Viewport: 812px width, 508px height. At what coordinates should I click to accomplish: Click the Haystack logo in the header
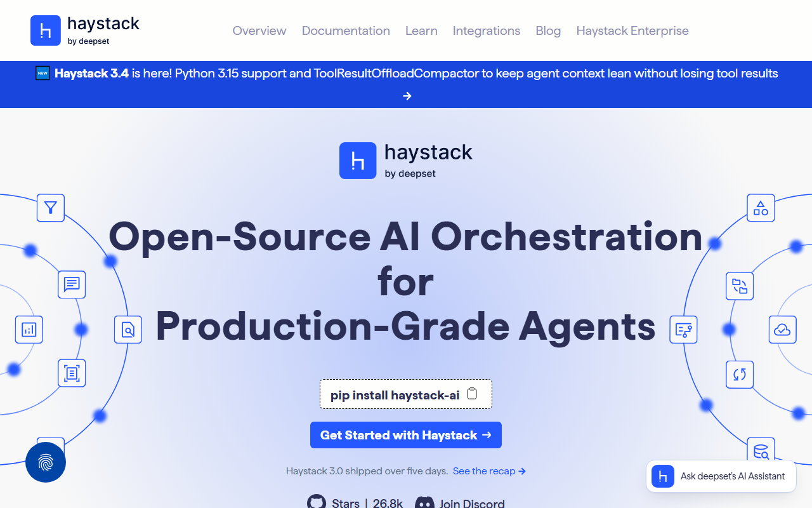(85, 30)
